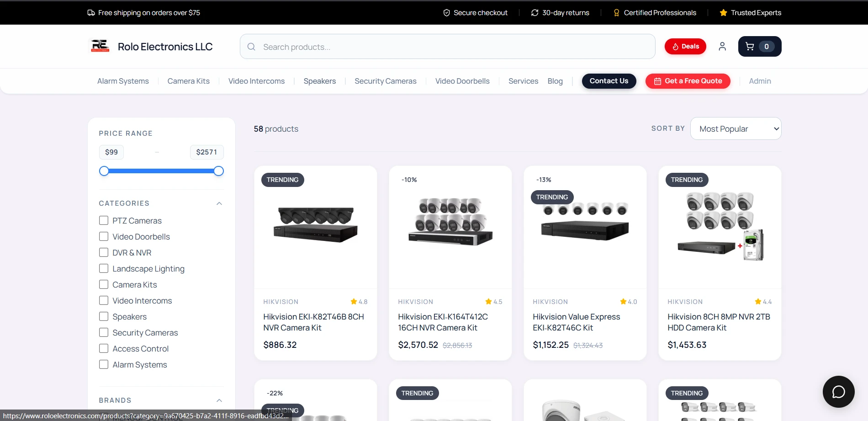
Task: Open the Deals button
Action: point(685,46)
